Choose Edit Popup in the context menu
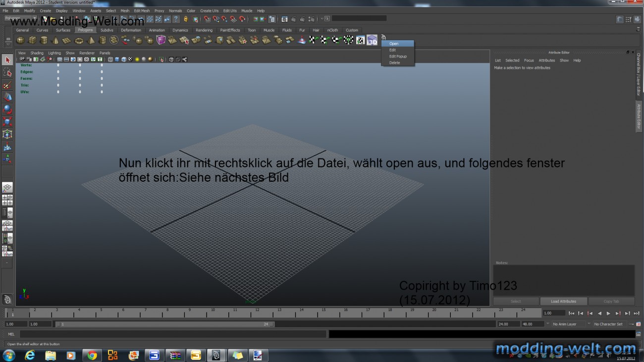This screenshot has height=362, width=644. pos(398,56)
